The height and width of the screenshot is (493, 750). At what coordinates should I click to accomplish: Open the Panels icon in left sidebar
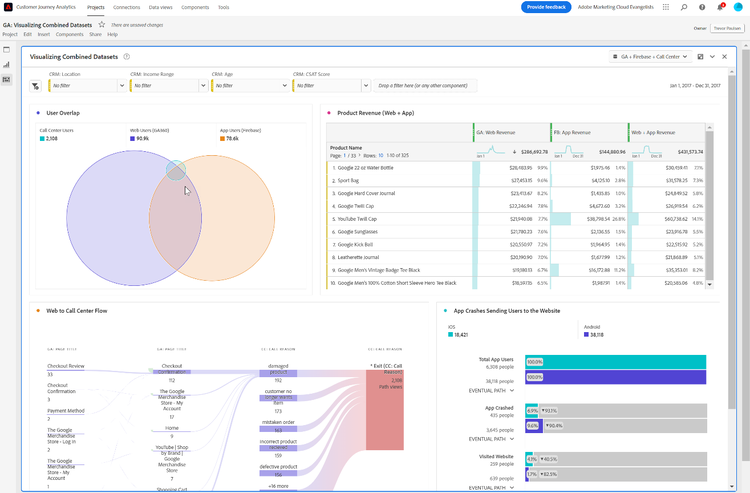[x=7, y=49]
